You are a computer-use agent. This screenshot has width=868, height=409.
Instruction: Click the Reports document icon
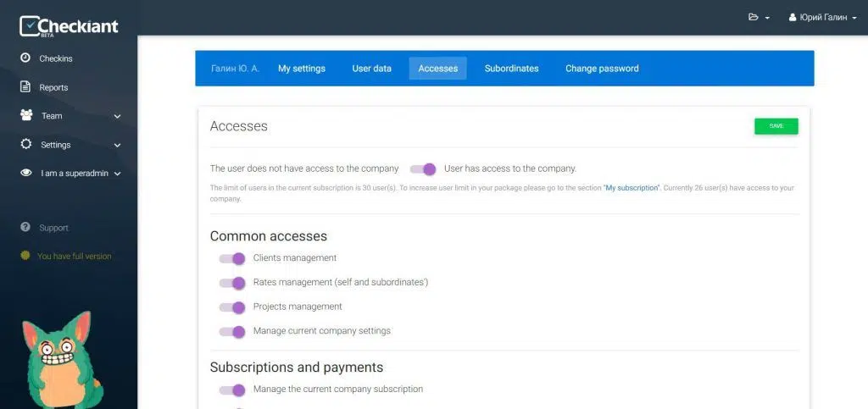(x=25, y=87)
